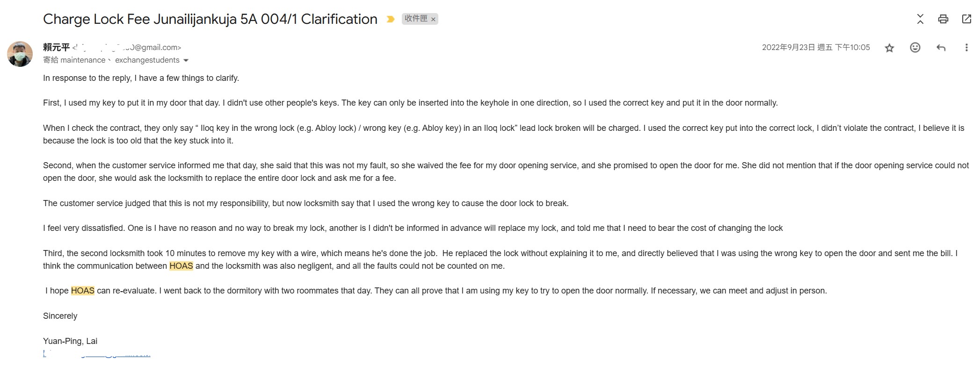The image size is (980, 365).
Task: Reply using the arrow icon
Action: click(941, 48)
